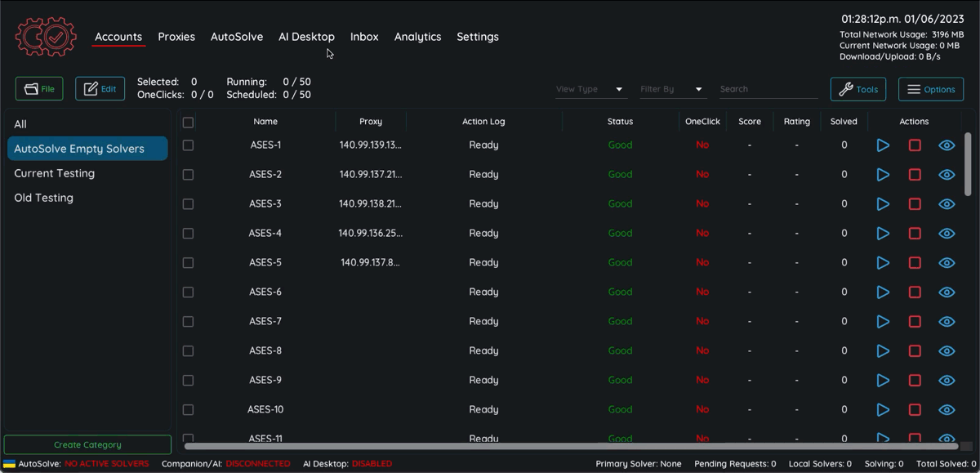This screenshot has width=980, height=473.
Task: Open the Filter By dropdown
Action: 673,89
